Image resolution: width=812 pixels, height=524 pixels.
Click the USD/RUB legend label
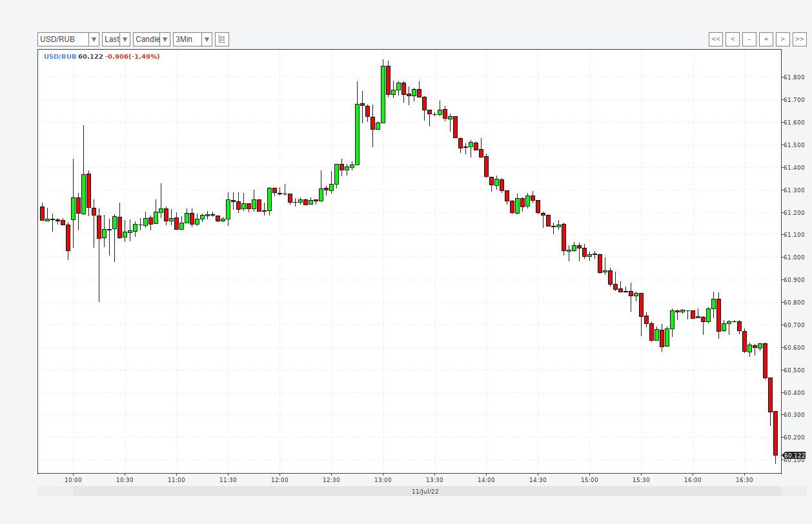click(x=60, y=57)
